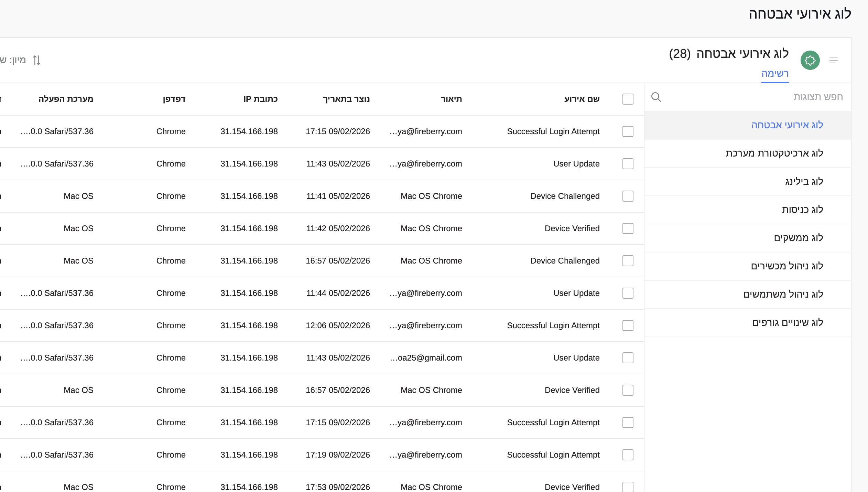
Task: Select לוג ארכיטקטורת מערכת view
Action: tap(774, 153)
